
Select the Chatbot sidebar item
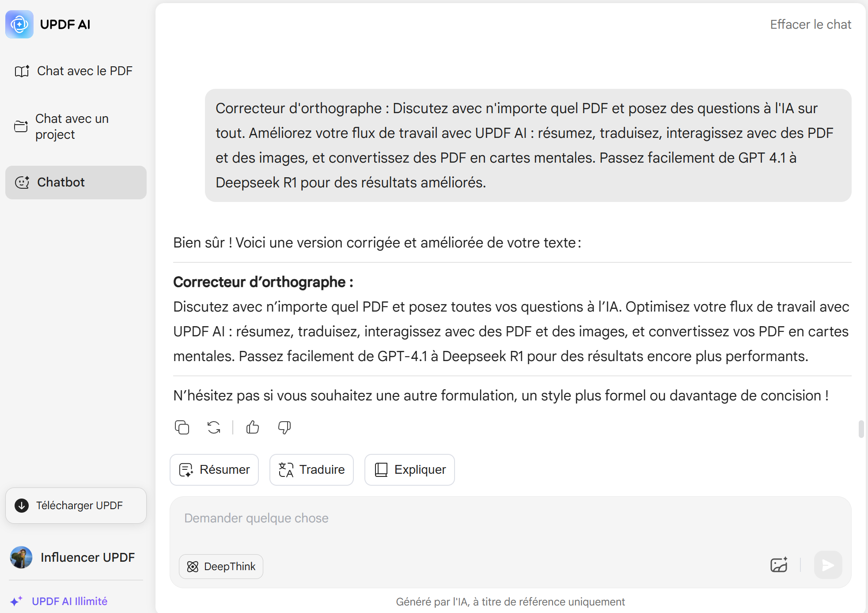coord(76,183)
